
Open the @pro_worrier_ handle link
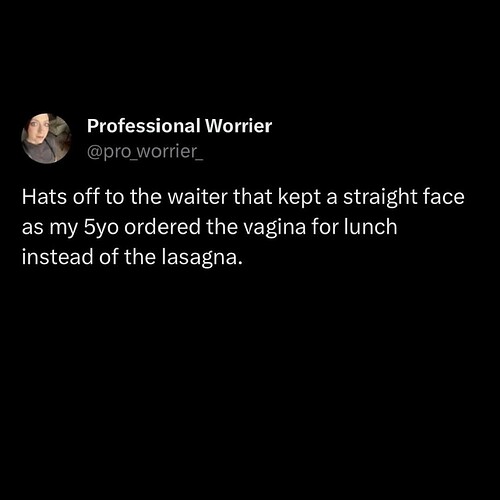[145, 152]
